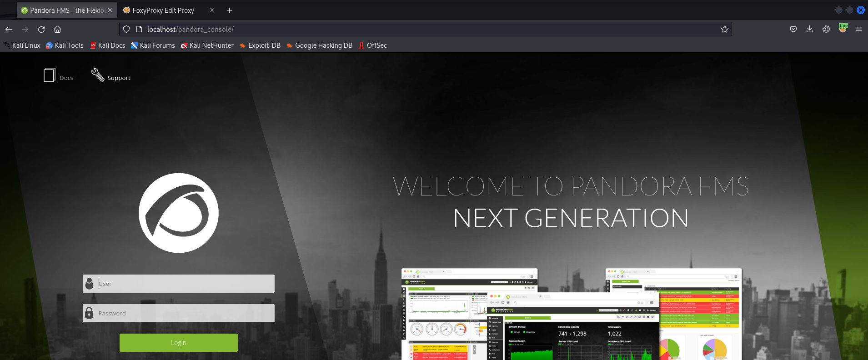Open the Kali NetHunter bookmark

click(207, 45)
